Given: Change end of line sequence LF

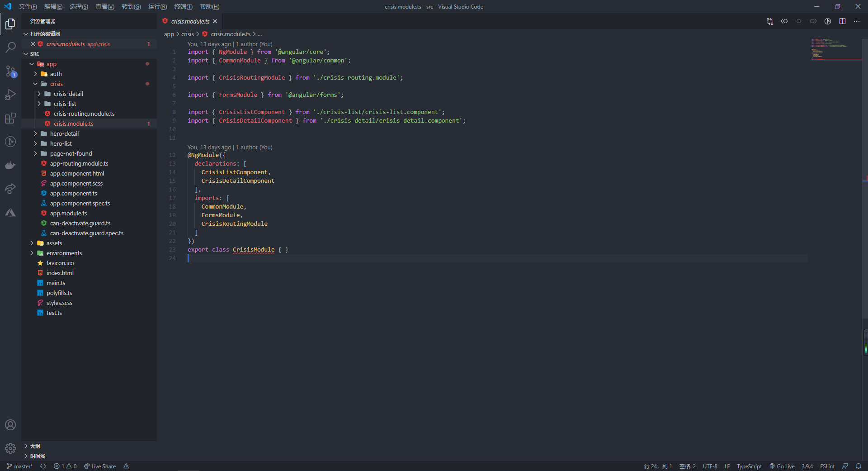Looking at the screenshot, I should pyautogui.click(x=727, y=466).
